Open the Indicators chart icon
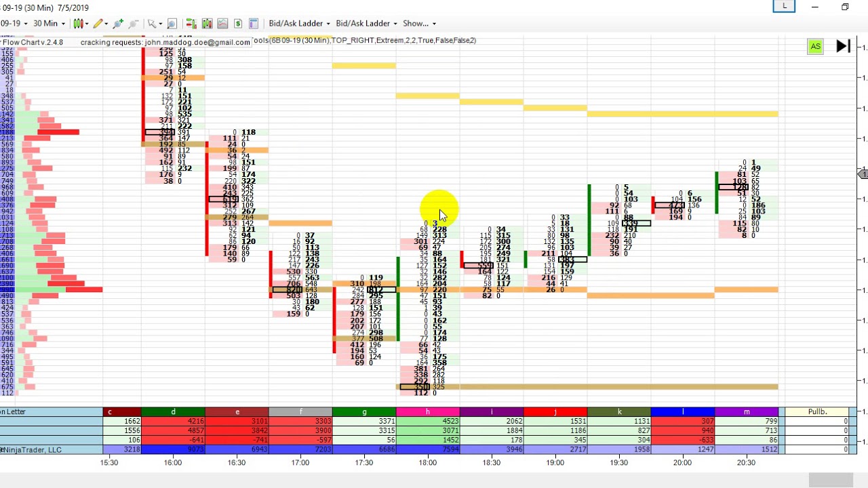Viewport: 868px width, 488px height. (x=222, y=23)
